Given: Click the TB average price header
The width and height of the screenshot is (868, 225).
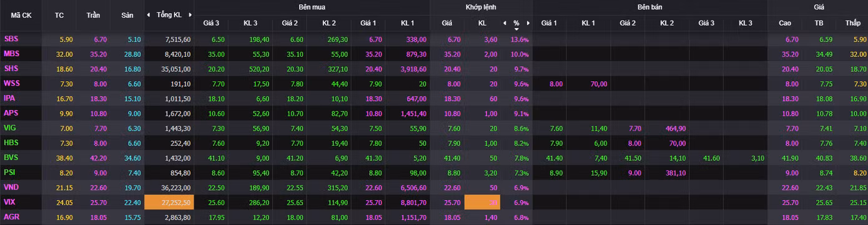Looking at the screenshot, I should (x=819, y=23).
